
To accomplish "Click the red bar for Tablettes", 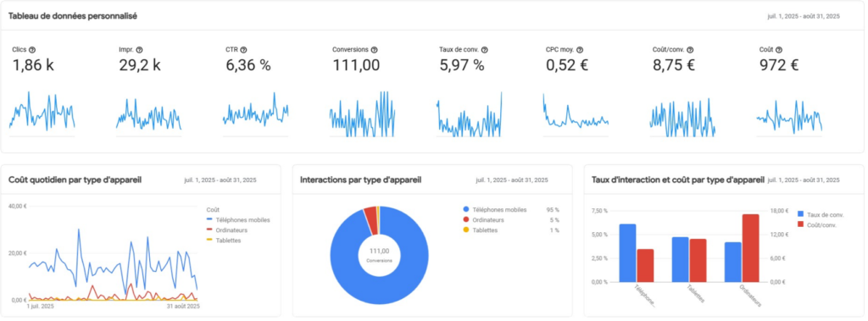I will (698, 261).
